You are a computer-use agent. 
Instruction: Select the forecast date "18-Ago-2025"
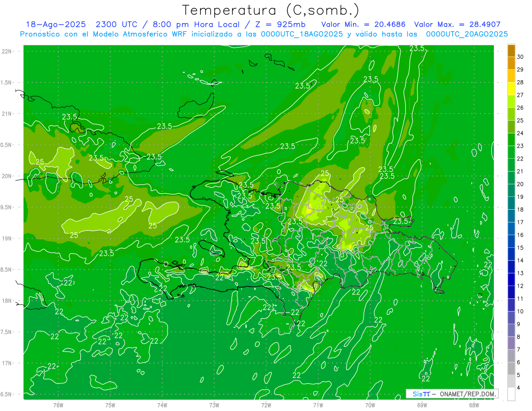click(55, 24)
